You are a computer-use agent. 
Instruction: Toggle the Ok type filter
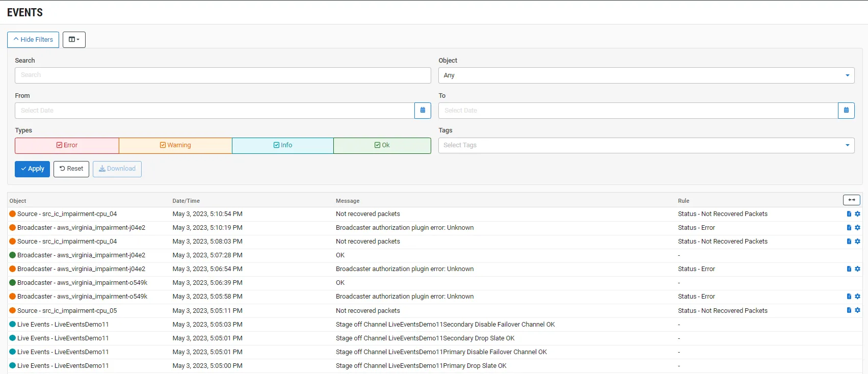coord(382,145)
